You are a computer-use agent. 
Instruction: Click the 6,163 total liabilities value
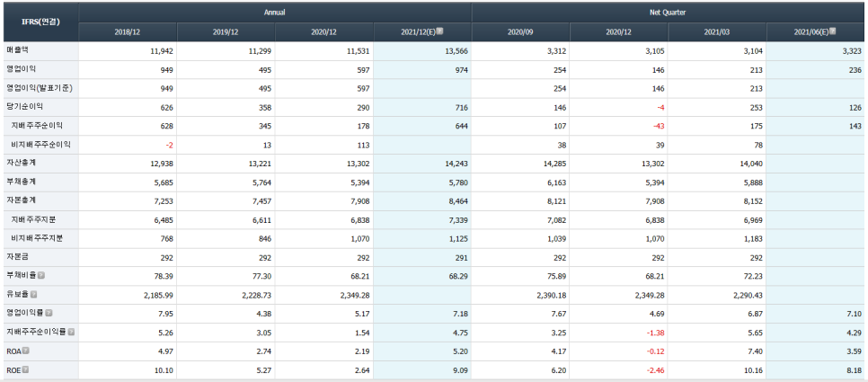point(556,182)
